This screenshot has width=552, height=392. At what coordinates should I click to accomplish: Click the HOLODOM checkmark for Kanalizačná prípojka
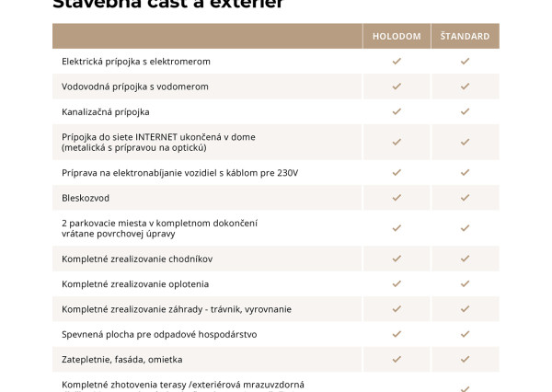point(397,111)
